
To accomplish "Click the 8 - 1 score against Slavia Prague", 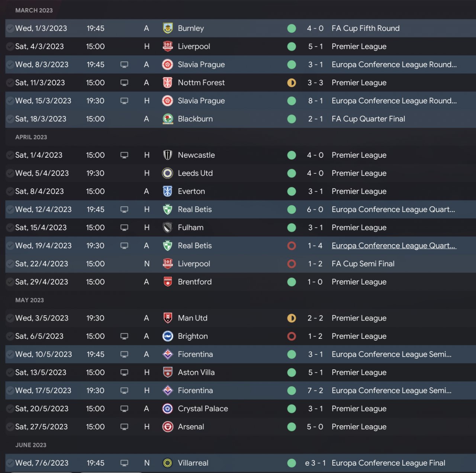I will tap(315, 101).
